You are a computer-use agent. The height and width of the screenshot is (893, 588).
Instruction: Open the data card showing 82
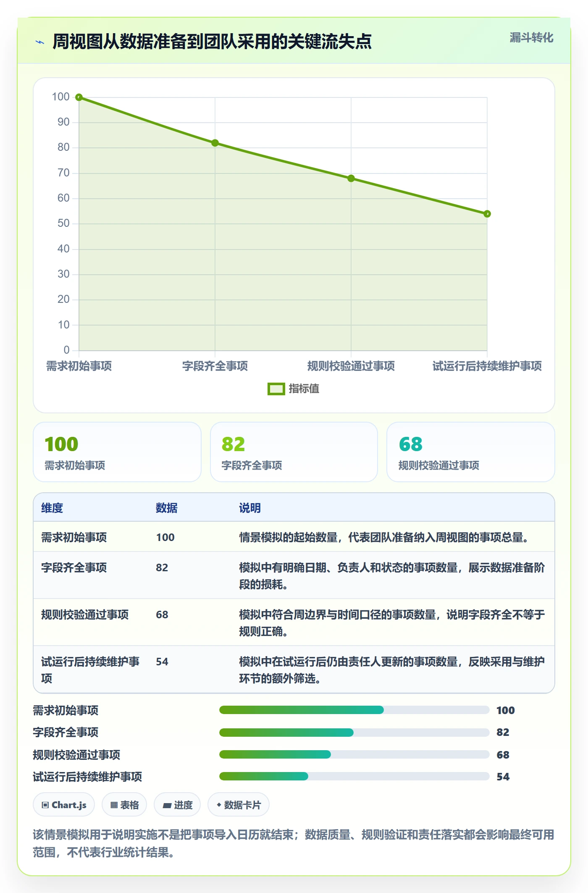click(294, 452)
